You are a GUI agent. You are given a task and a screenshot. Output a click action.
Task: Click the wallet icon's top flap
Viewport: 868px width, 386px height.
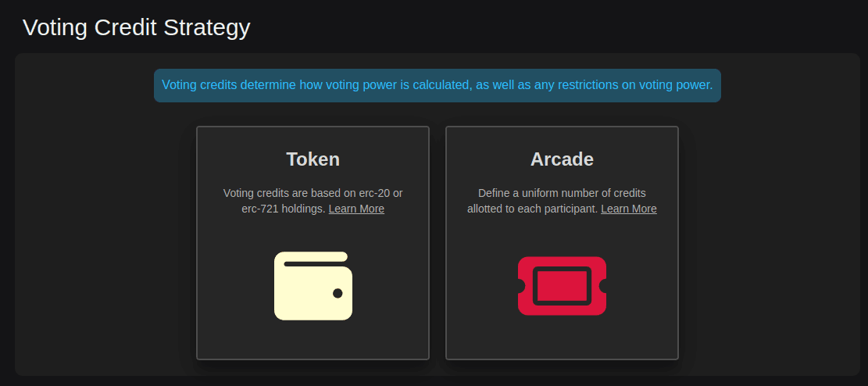pos(315,258)
